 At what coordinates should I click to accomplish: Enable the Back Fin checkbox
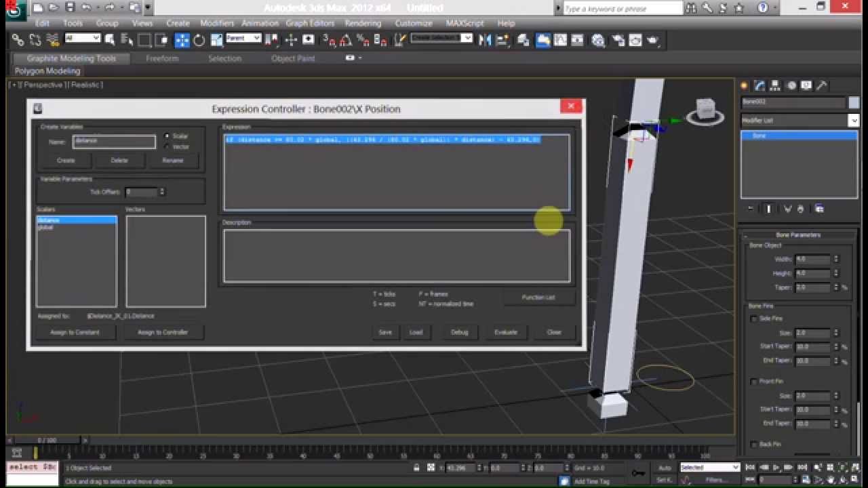(x=754, y=445)
